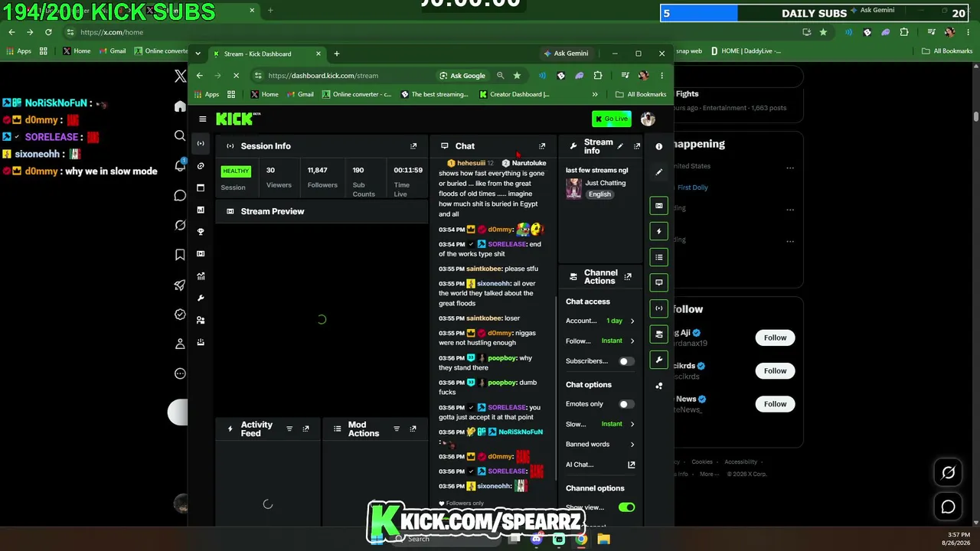Open Chrome three-dot menu in Kick window
The width and height of the screenshot is (980, 551).
(x=661, y=76)
